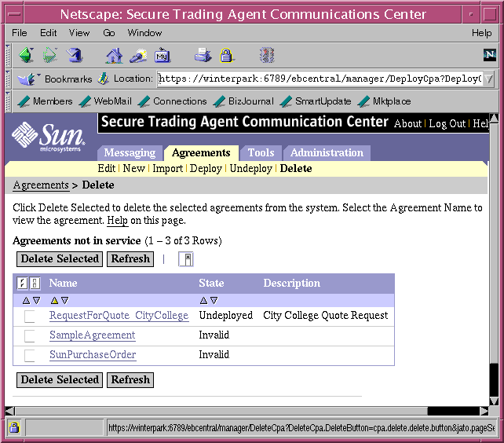Sort State column descending triangle
Image resolution: width=504 pixels, height=443 pixels.
point(214,301)
